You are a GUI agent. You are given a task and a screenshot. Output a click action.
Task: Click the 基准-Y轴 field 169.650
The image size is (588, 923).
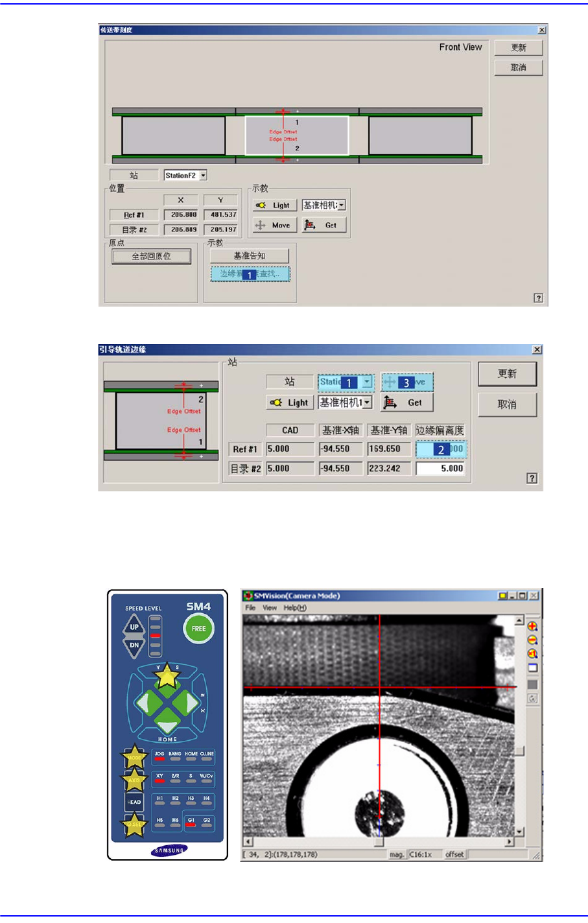coord(389,449)
